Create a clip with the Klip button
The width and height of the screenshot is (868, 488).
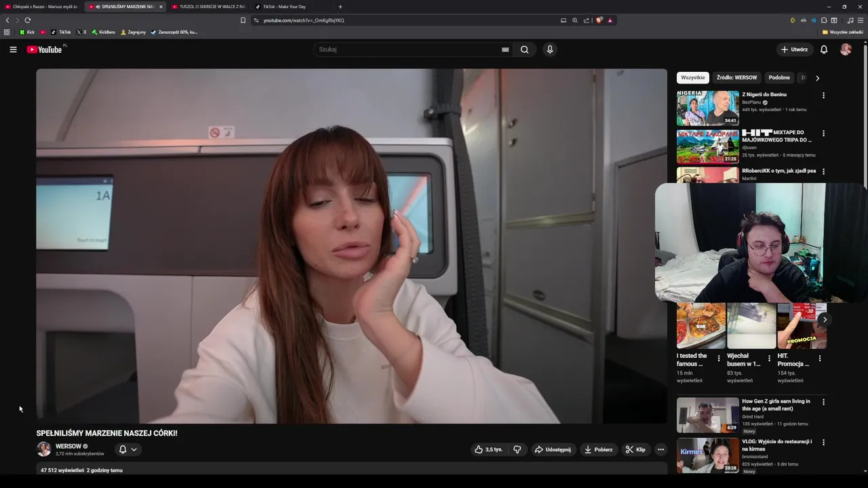click(635, 449)
